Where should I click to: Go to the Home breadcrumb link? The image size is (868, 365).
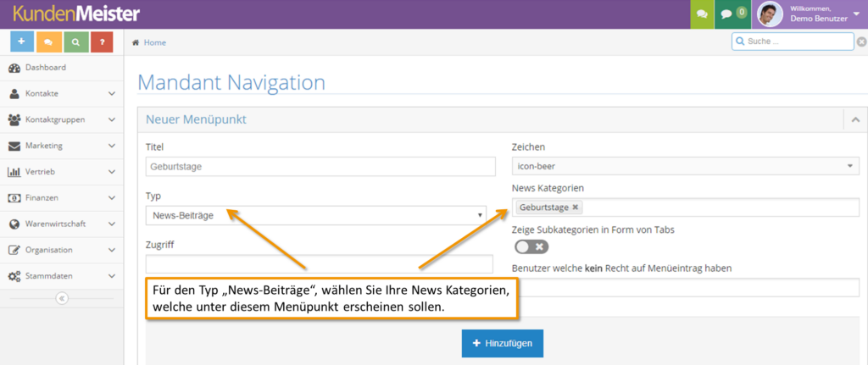coord(154,42)
